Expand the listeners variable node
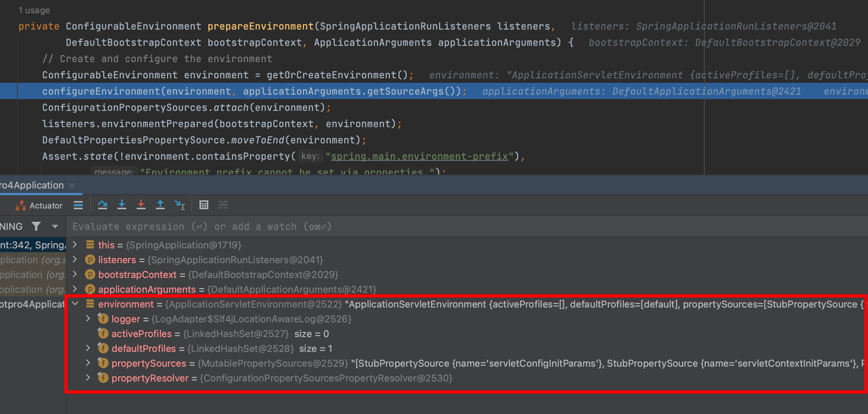The image size is (868, 414). (x=75, y=259)
